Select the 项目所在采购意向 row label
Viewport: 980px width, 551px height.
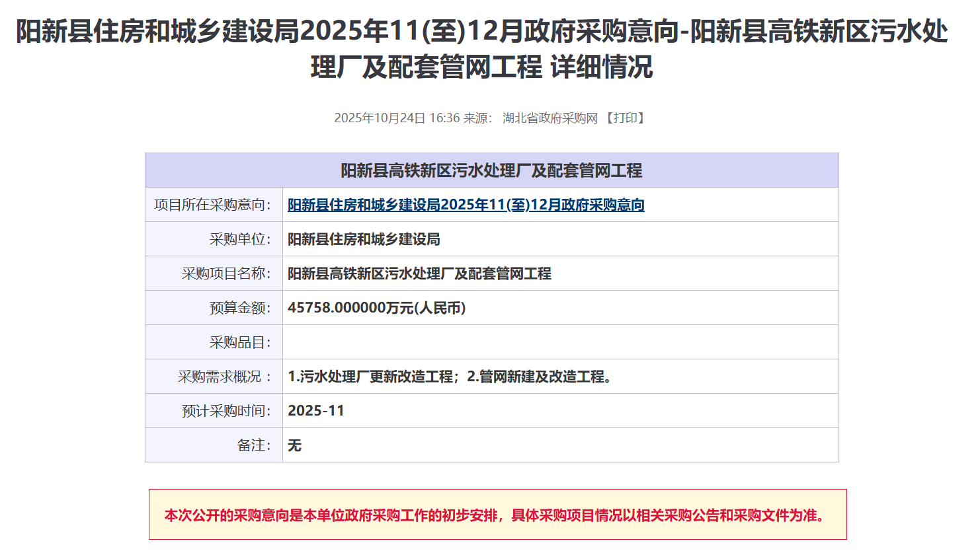[x=212, y=205]
